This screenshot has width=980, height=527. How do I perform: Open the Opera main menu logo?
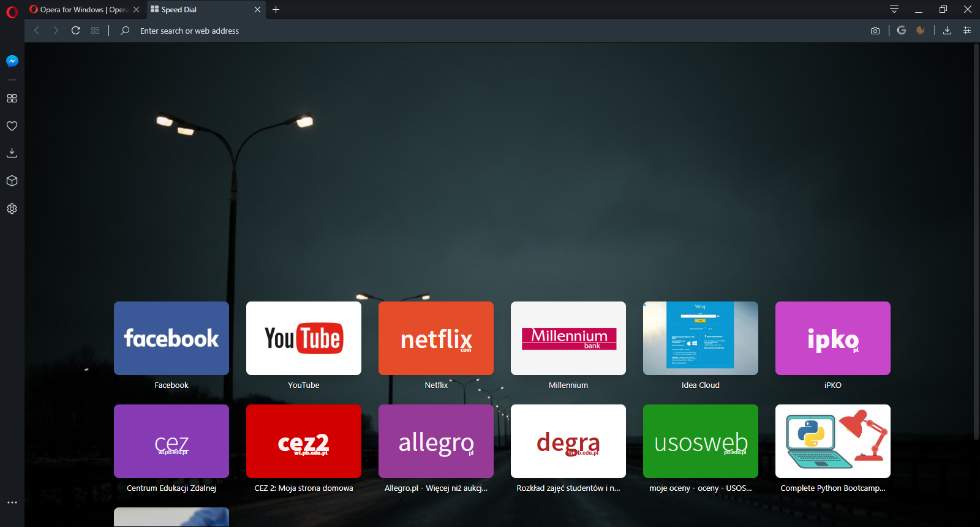tap(12, 12)
